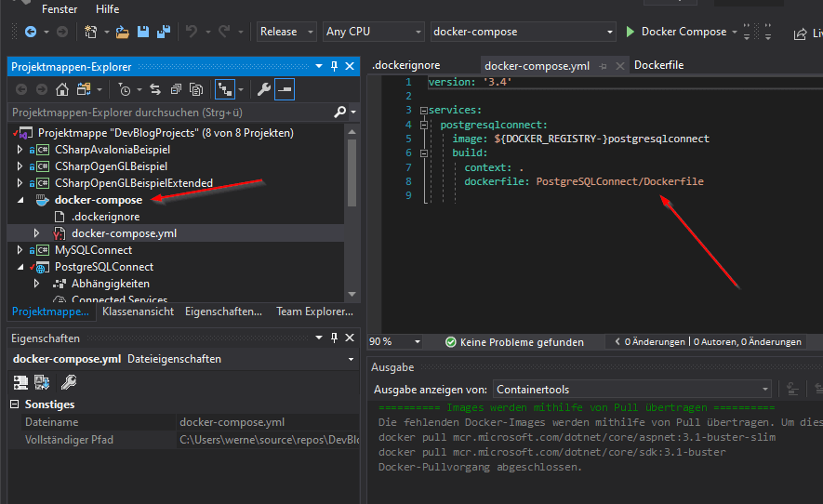
Task: Click the Open File folder icon
Action: pyautogui.click(x=123, y=32)
